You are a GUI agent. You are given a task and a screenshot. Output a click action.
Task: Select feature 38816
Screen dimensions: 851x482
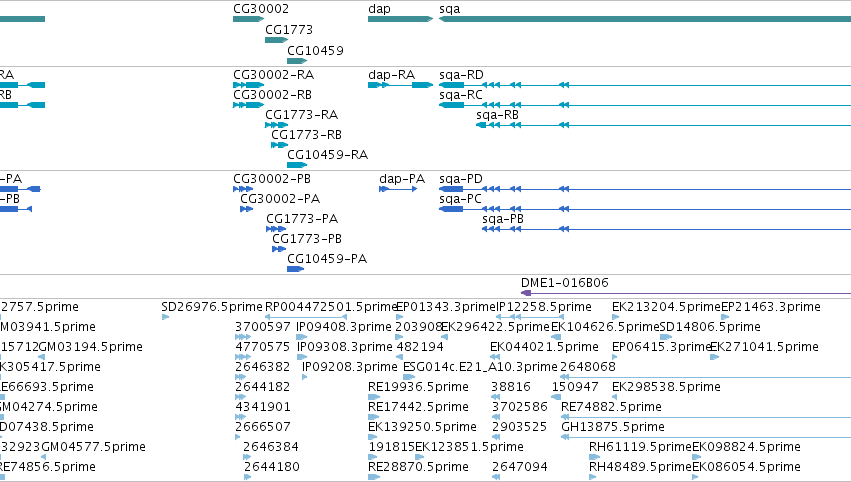pos(496,397)
